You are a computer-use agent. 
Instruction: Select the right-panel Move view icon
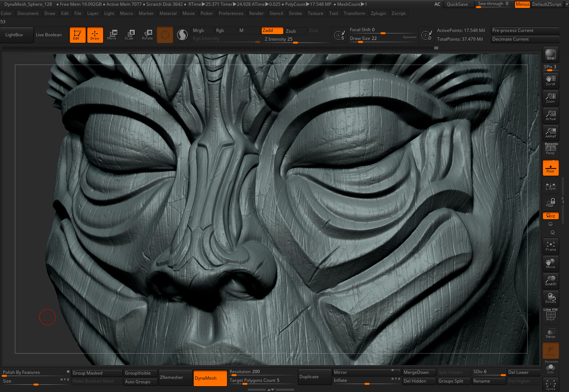[550, 264]
